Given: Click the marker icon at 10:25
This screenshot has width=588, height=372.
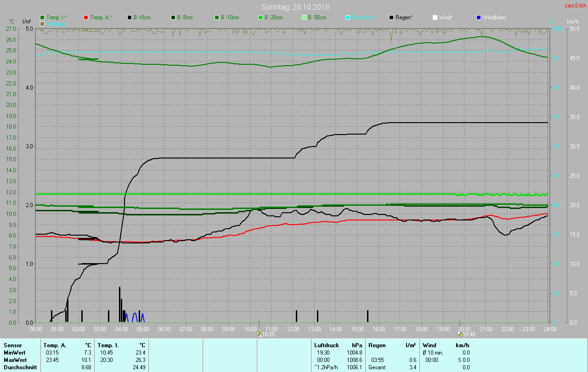Looking at the screenshot, I should [x=259, y=334].
